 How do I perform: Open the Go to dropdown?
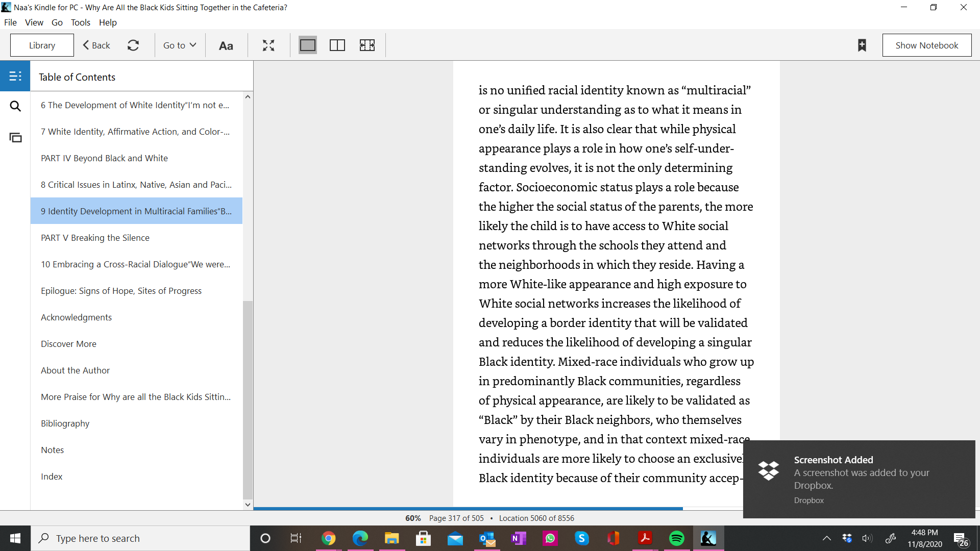point(180,45)
